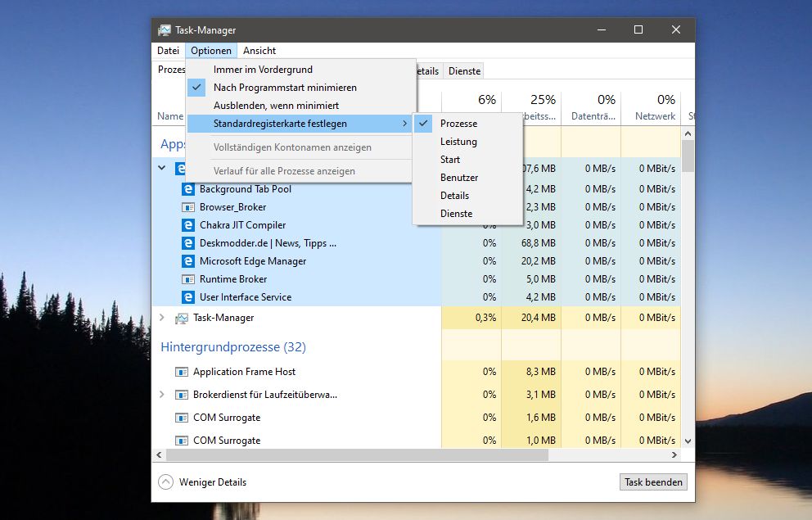The image size is (812, 520).
Task: Close the Optionen menu from the menu bar
Action: pyautogui.click(x=211, y=51)
